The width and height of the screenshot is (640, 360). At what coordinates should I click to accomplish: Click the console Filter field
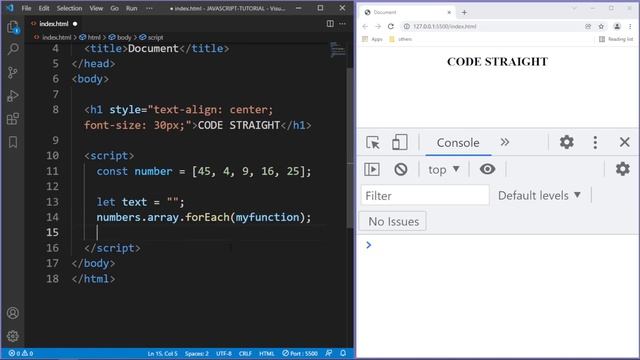click(425, 196)
